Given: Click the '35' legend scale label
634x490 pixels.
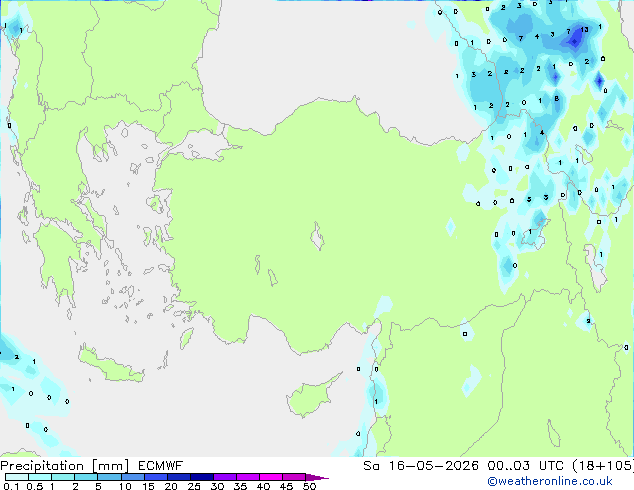Looking at the screenshot, I should 240,486.
